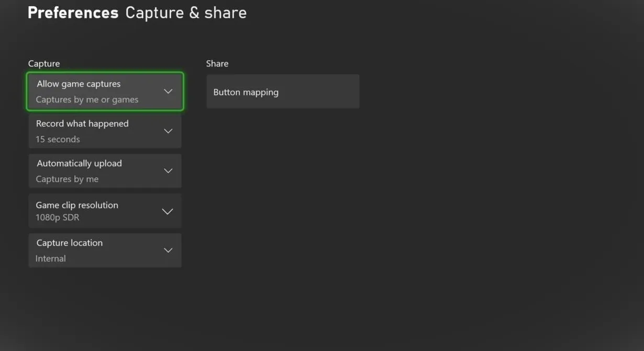Viewport: 644px width, 351px height.
Task: Hit the chevron arrow beside Capture location
Action: (168, 251)
